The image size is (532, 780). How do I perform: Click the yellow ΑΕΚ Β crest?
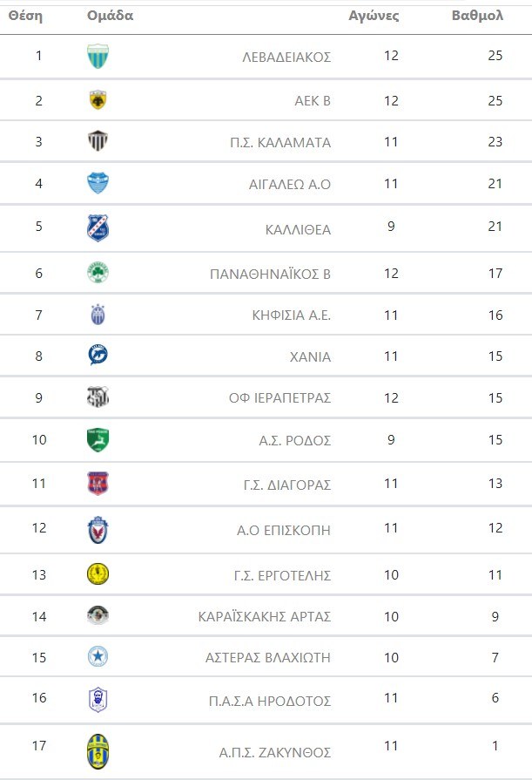(98, 100)
